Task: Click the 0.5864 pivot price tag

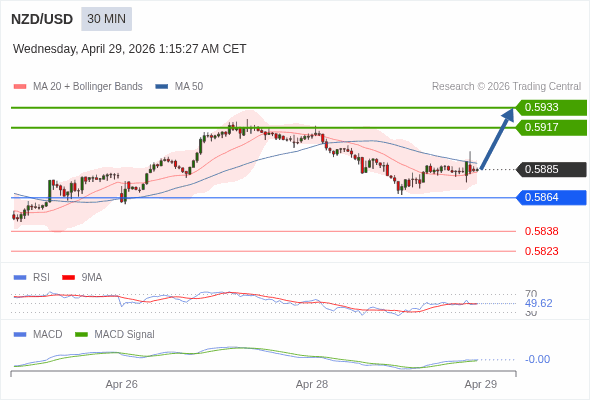Action: (x=551, y=198)
